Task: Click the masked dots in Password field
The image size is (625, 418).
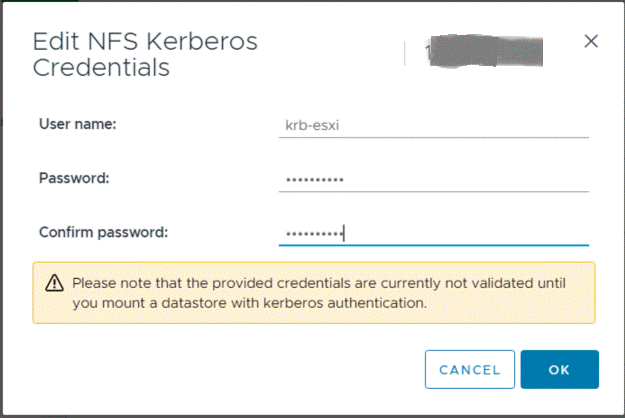Action: tap(313, 179)
